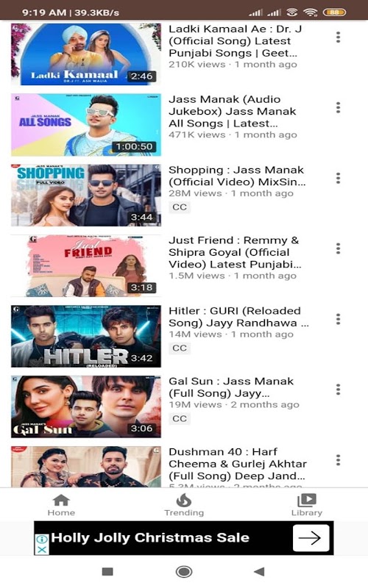Play the Ladki Kamaal thumbnail video
Screen dimensions: 368x588
pos(86,54)
